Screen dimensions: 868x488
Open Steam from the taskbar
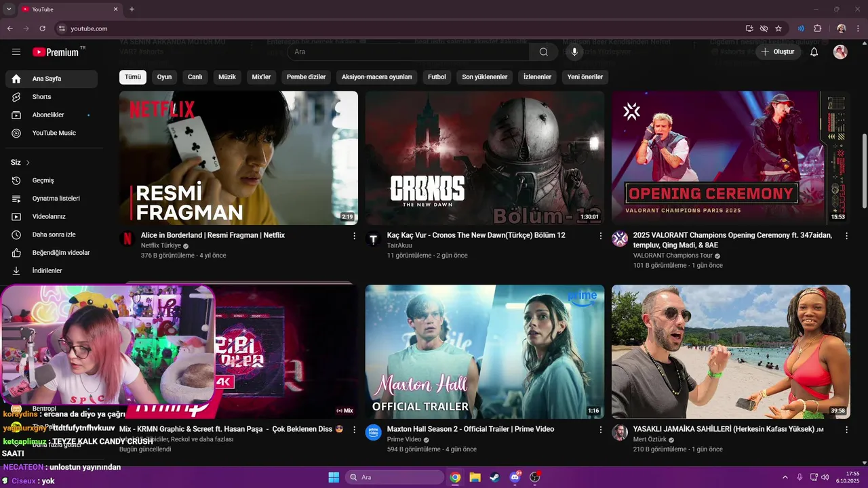pos(494,477)
